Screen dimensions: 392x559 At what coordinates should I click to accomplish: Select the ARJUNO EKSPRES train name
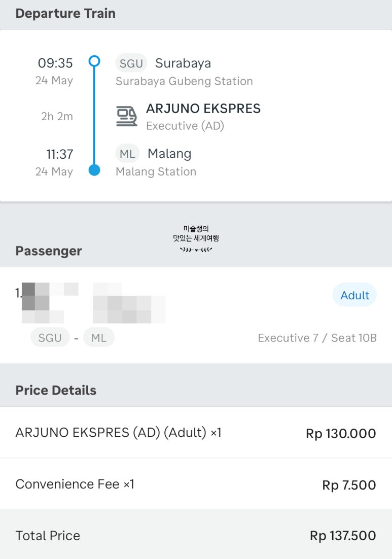(203, 109)
